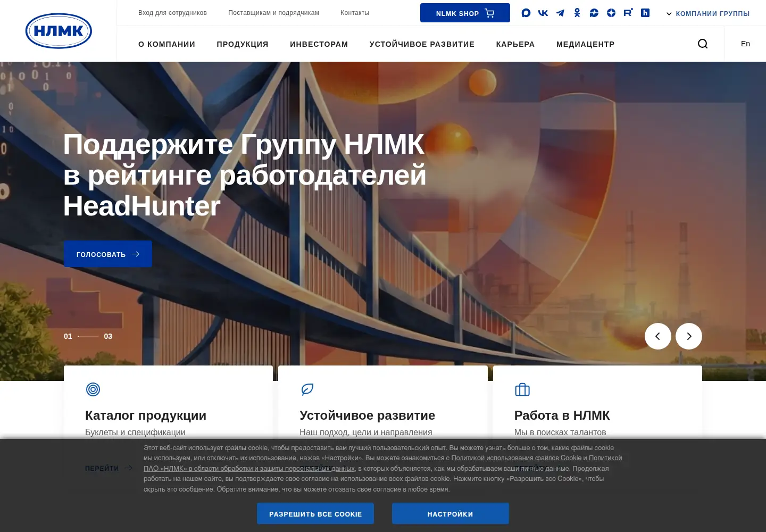Open cookie Настройки button
This screenshot has width=766, height=532.
451,513
